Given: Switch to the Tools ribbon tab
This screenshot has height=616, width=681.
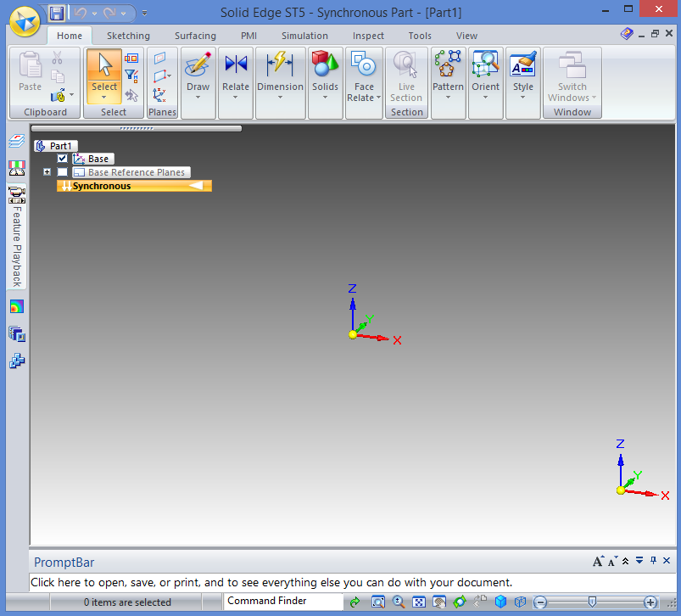Looking at the screenshot, I should coord(420,36).
